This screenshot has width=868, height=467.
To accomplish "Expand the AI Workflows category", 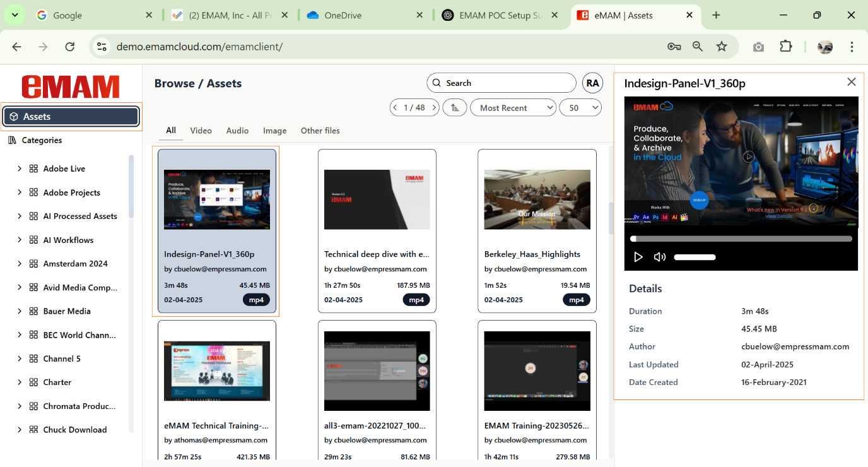I will coord(20,240).
